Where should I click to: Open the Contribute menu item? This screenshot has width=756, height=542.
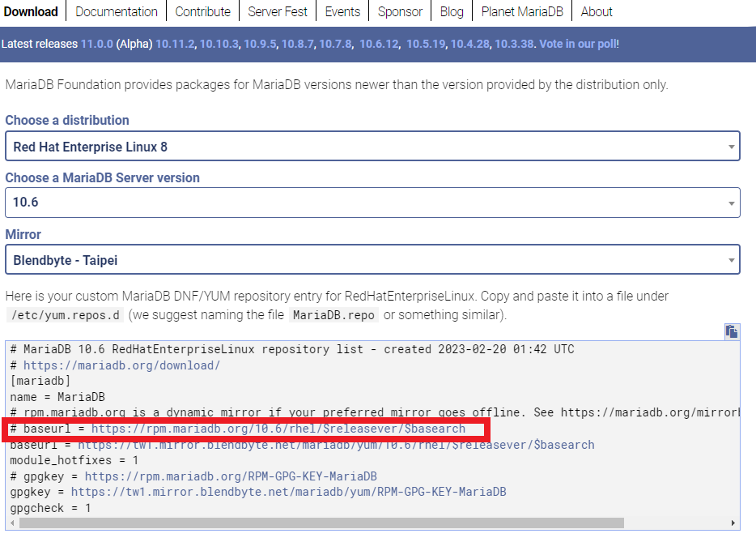pos(202,11)
